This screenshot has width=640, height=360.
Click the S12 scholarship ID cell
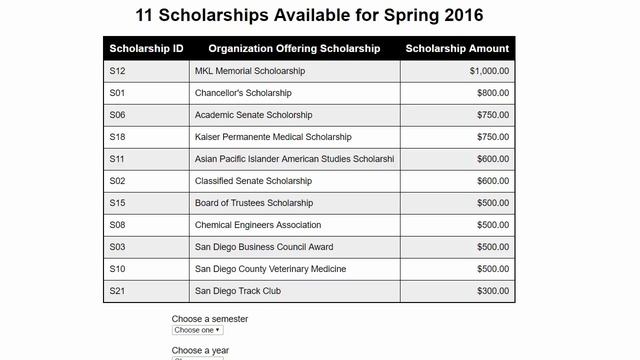[x=146, y=71]
